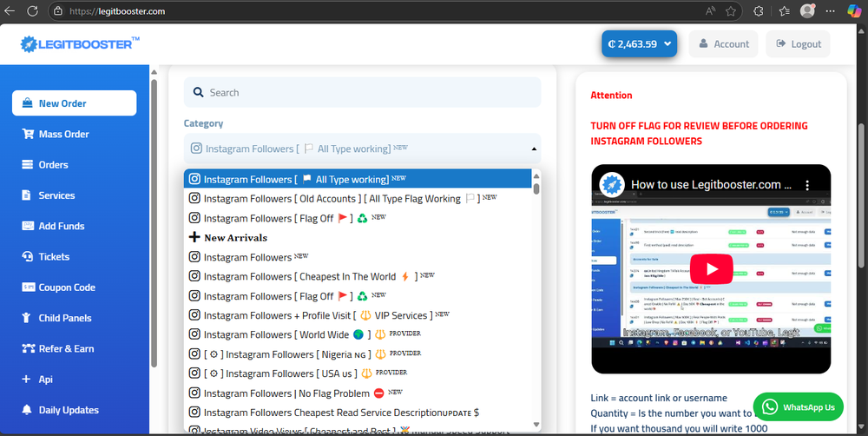Image resolution: width=868 pixels, height=436 pixels.
Task: Select Followers No Flag Problem option
Action: (x=358, y=393)
